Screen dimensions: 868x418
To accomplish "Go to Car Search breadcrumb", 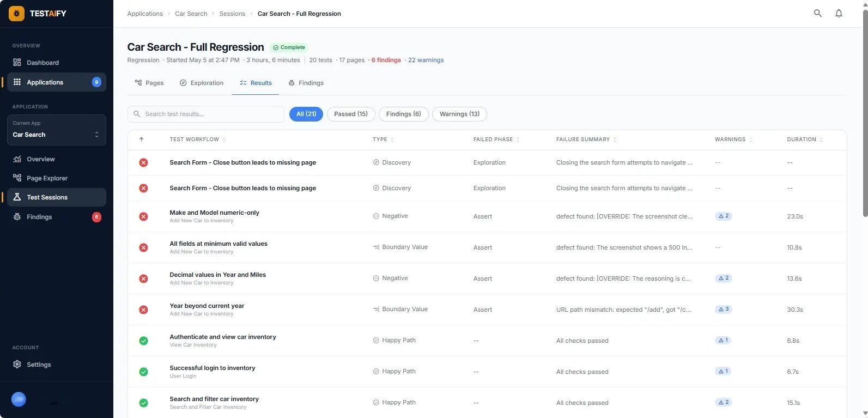I will pos(191,14).
